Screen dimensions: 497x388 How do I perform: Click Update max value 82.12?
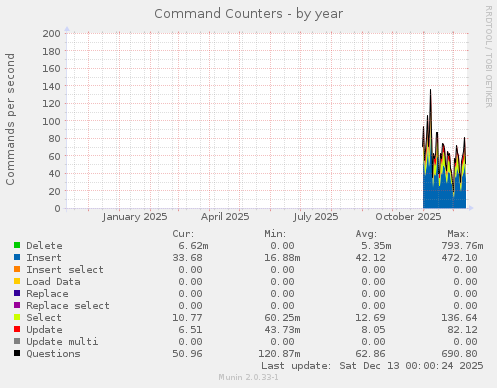(462, 330)
